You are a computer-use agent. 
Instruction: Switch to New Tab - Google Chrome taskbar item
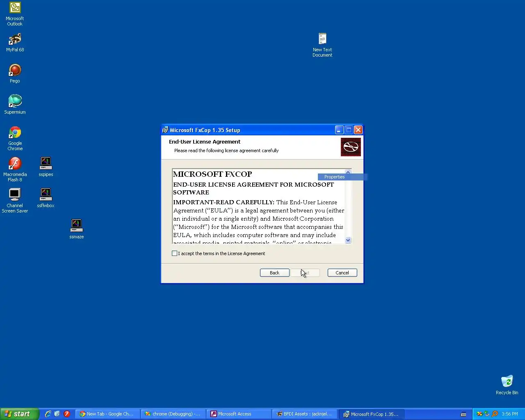107,414
